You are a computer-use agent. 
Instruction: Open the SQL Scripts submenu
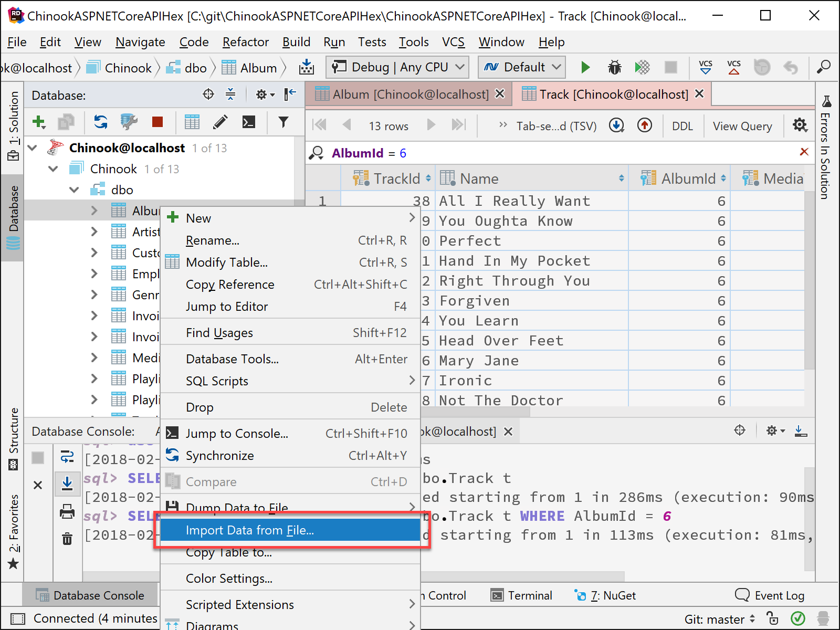point(290,381)
